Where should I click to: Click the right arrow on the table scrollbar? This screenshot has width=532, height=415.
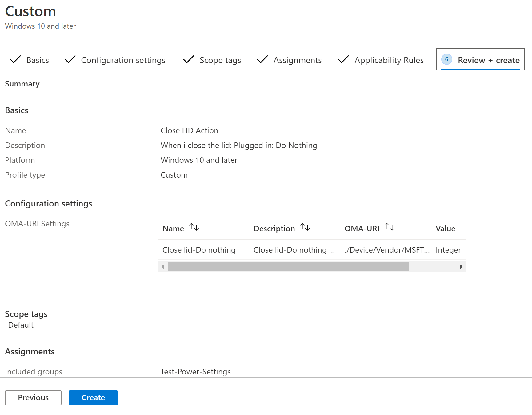tap(461, 266)
